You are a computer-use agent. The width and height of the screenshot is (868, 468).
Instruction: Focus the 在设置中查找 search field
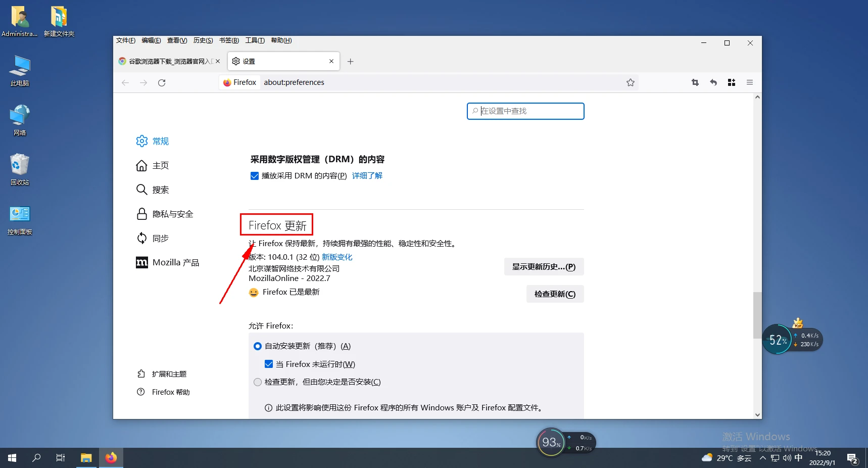point(525,111)
